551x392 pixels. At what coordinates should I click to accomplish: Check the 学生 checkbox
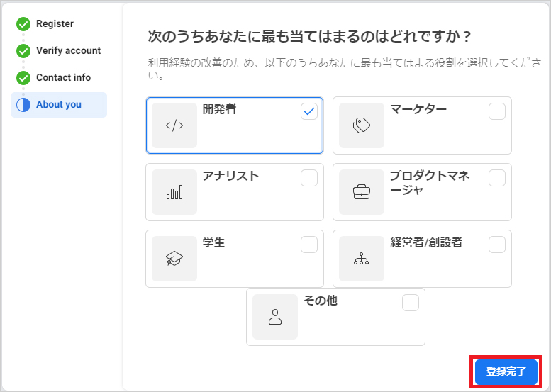[309, 245]
